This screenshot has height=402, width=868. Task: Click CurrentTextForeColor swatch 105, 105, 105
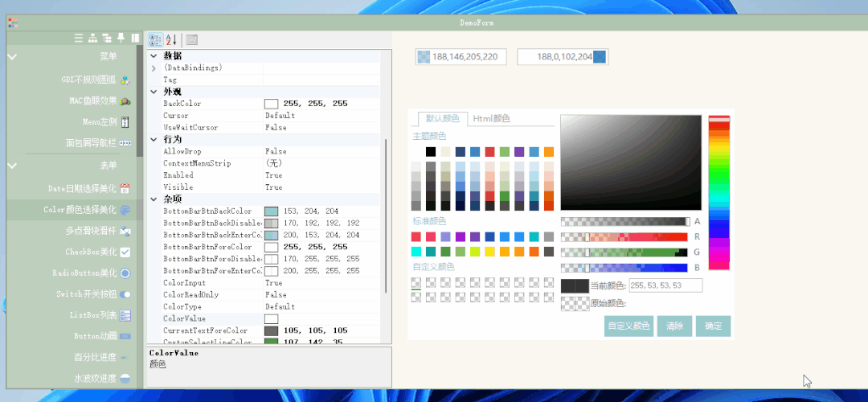coord(272,330)
